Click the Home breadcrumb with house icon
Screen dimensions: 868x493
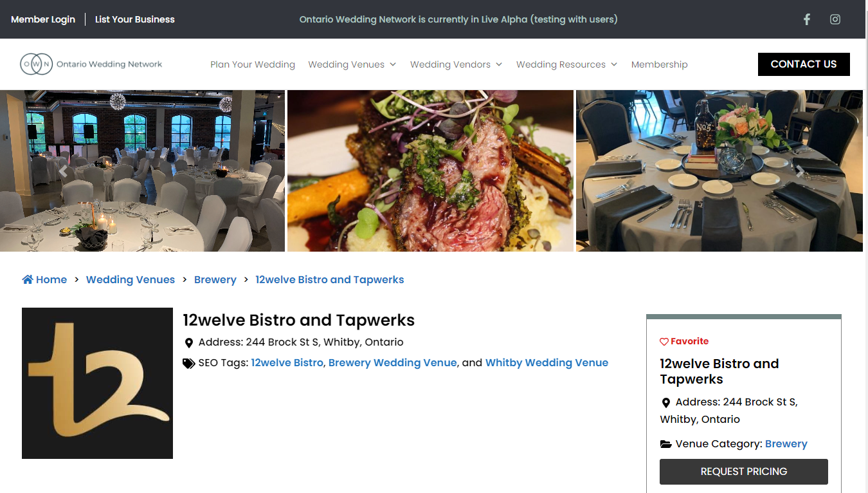[44, 279]
